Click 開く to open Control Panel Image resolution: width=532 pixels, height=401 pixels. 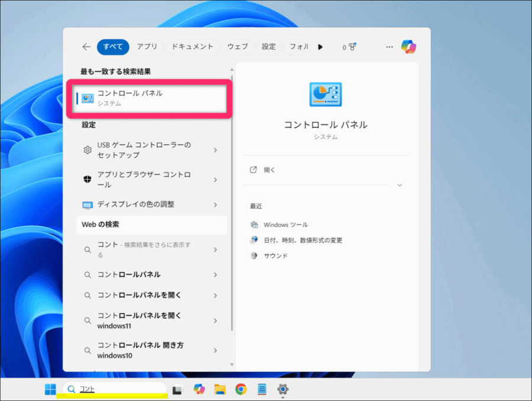pos(270,169)
